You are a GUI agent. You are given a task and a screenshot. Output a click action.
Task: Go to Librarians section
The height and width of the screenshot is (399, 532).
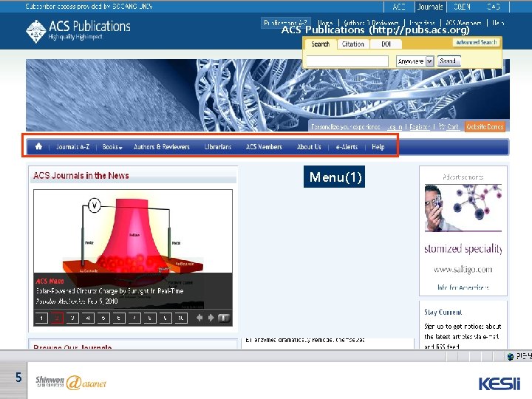click(x=218, y=147)
